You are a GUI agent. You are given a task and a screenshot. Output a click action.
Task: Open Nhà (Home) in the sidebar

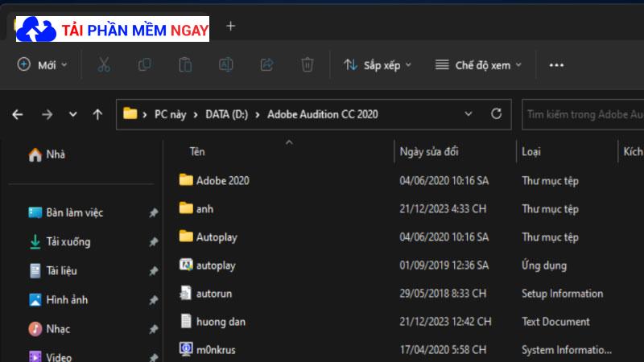coord(47,154)
